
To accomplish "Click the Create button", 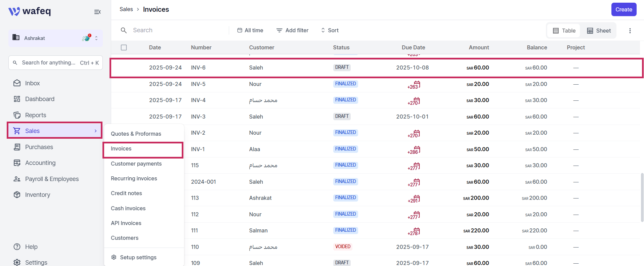I will click(624, 9).
